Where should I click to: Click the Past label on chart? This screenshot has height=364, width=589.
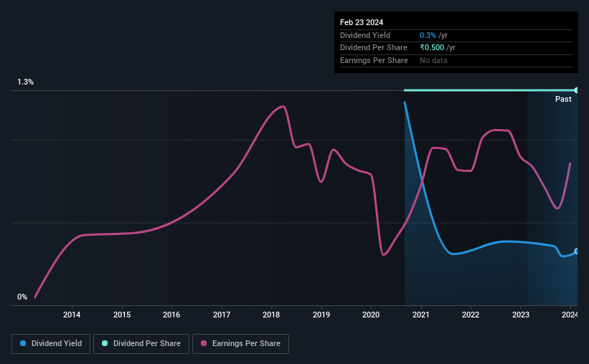(563, 99)
